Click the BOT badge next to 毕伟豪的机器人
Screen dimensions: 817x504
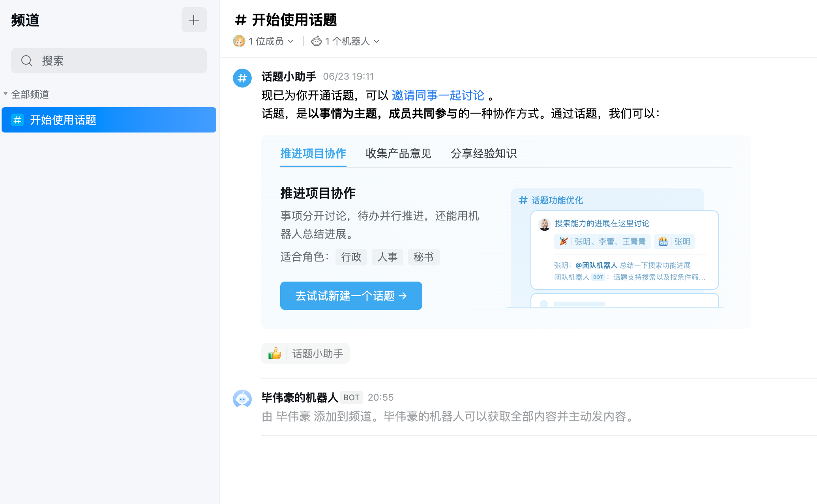tap(351, 398)
